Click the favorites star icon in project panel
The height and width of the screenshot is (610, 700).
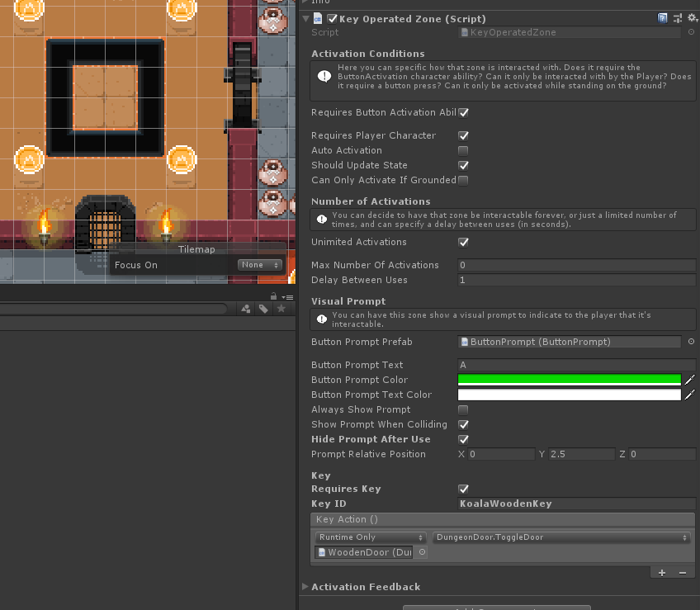click(281, 309)
